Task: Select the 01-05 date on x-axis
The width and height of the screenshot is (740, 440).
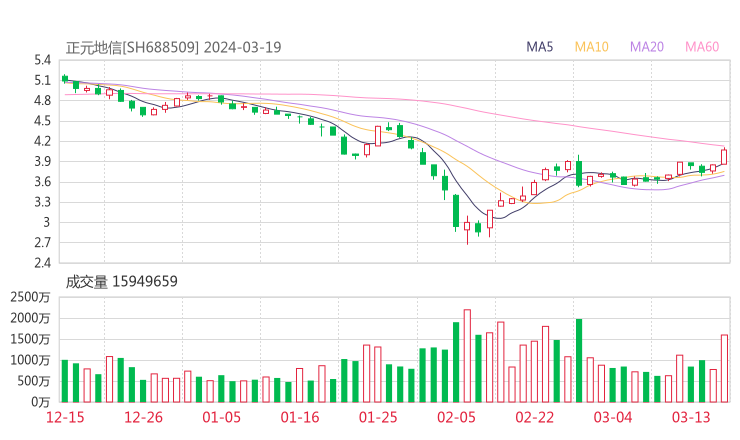Action: (222, 417)
